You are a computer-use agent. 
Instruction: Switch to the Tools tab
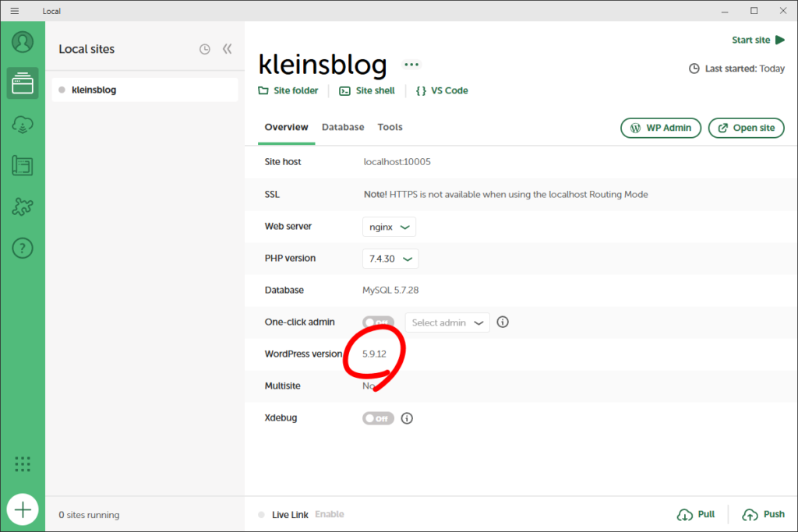tap(390, 127)
